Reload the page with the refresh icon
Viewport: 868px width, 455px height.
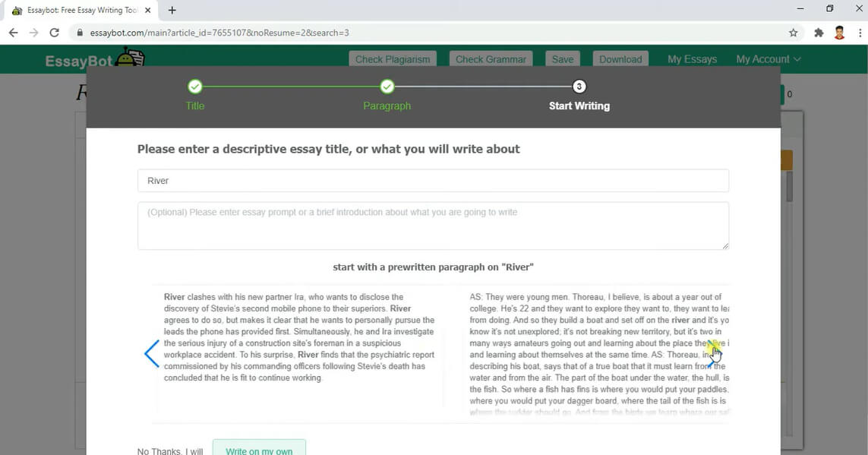[54, 33]
